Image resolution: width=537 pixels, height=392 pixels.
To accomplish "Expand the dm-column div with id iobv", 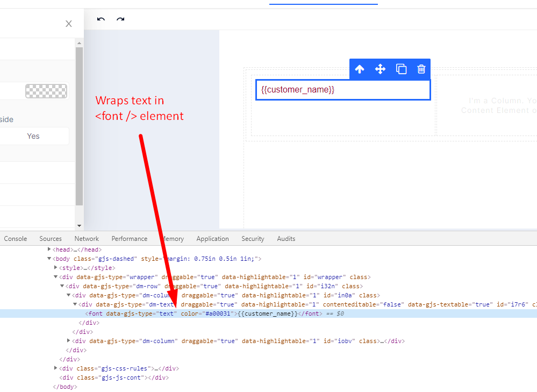I will point(68,340).
